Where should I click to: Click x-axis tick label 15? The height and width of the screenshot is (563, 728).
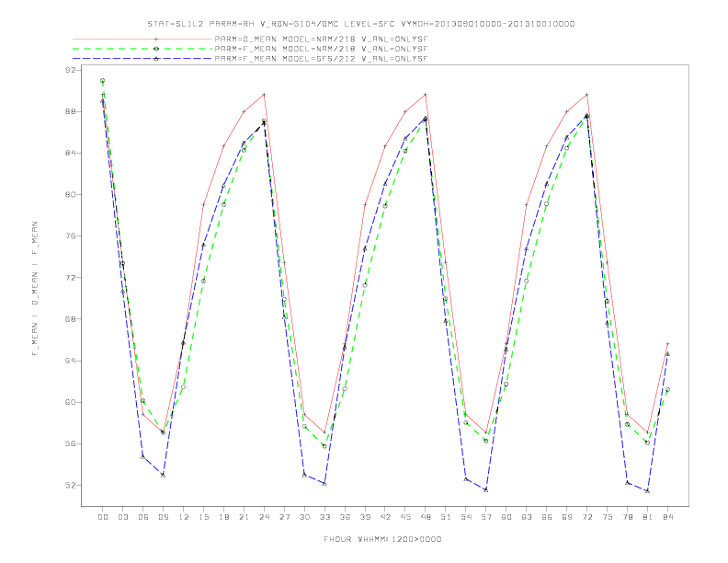pyautogui.click(x=203, y=517)
